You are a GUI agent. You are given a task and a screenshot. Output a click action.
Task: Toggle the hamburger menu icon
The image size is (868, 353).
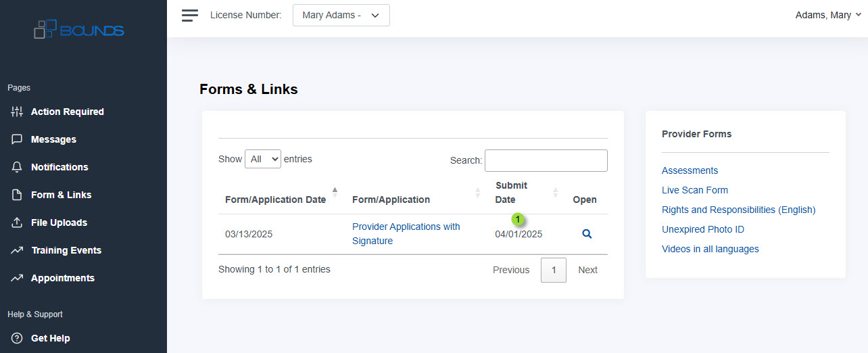tap(190, 16)
